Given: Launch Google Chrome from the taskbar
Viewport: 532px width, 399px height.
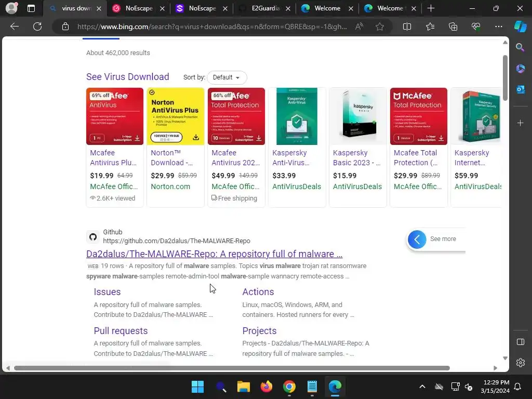Looking at the screenshot, I should 289,387.
